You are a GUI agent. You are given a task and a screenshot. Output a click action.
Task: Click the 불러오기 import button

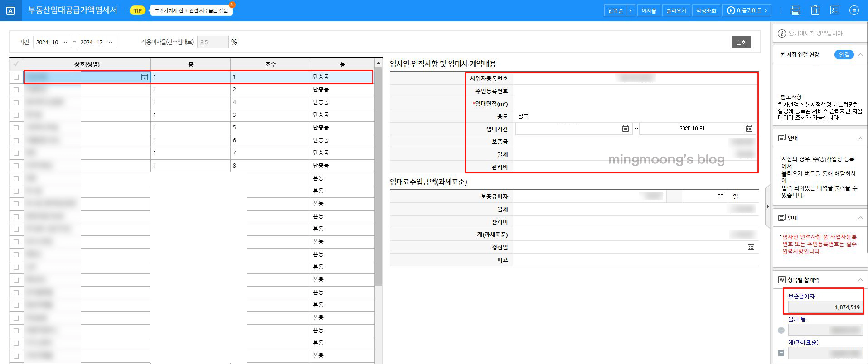coord(676,10)
